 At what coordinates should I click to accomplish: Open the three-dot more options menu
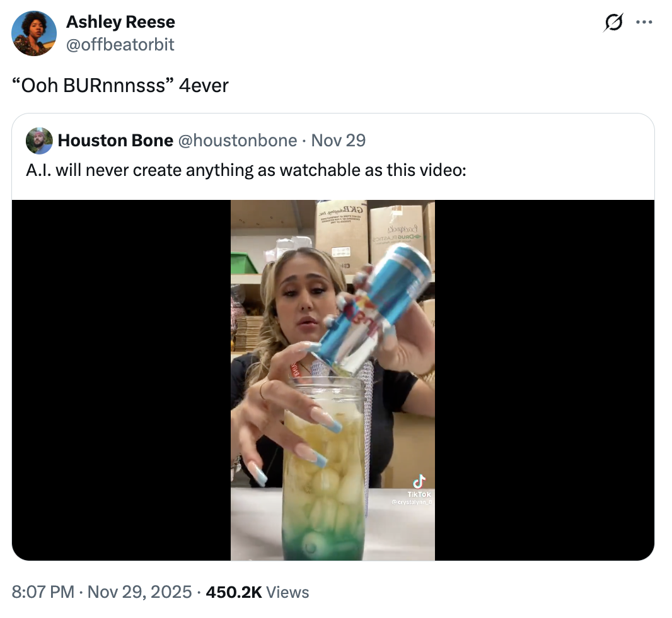(644, 23)
